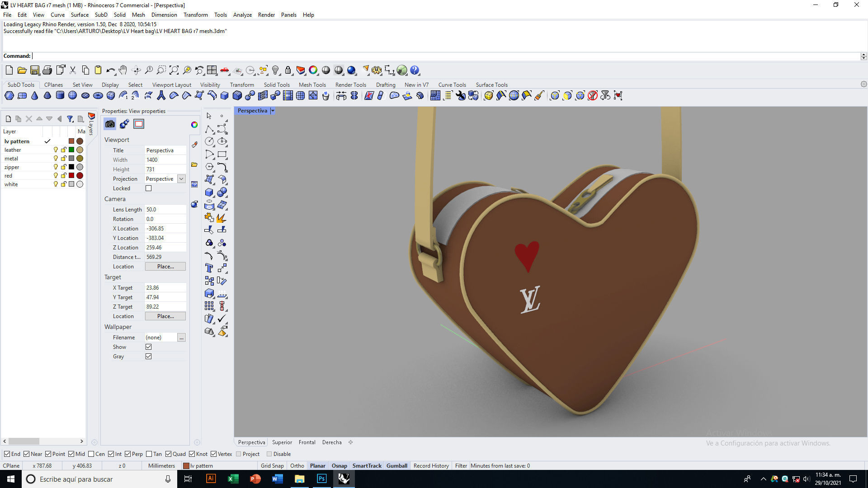Toggle Record History in status bar
Screen dimensions: 868x488
pyautogui.click(x=431, y=466)
